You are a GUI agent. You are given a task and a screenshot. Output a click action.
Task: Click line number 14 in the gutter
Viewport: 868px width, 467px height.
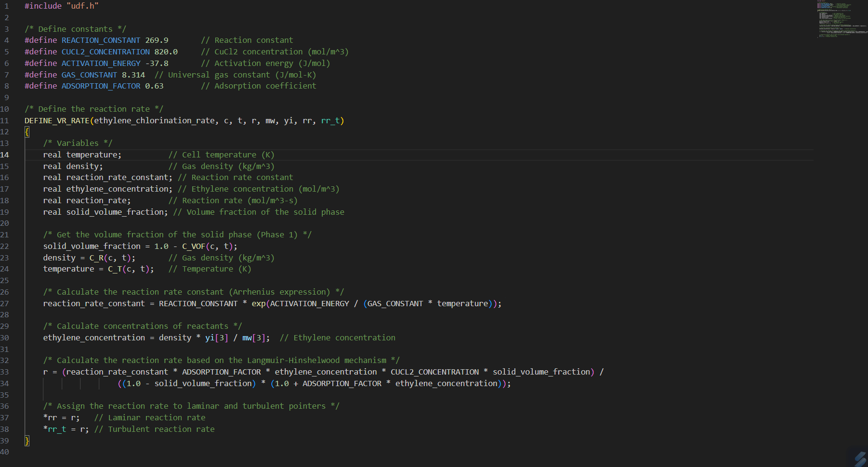tap(5, 155)
